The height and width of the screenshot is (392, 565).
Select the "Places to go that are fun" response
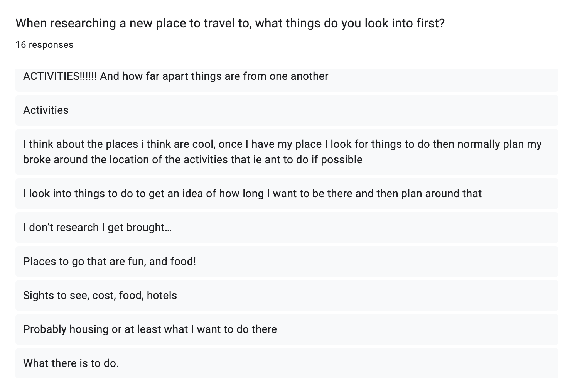[109, 261]
